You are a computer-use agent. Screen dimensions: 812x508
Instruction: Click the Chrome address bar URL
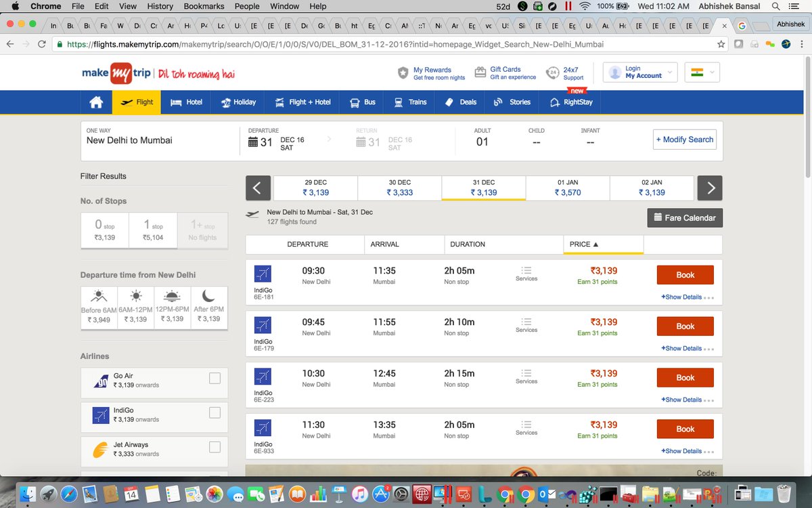[335, 44]
